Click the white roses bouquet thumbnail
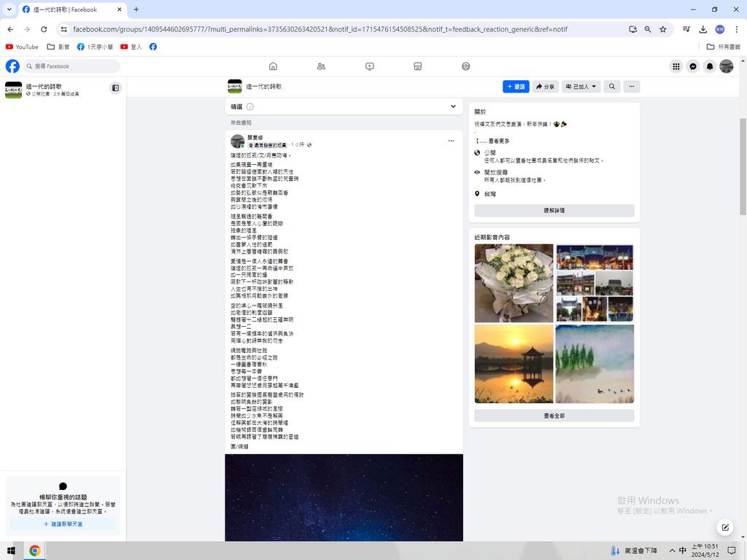Viewport: 747px width, 560px height. click(514, 283)
